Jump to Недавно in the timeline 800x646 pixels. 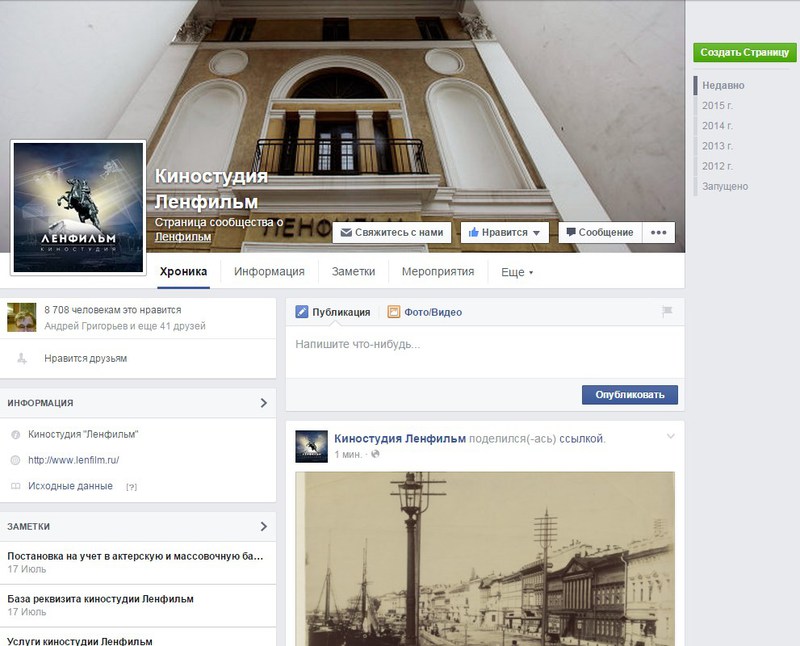(723, 86)
